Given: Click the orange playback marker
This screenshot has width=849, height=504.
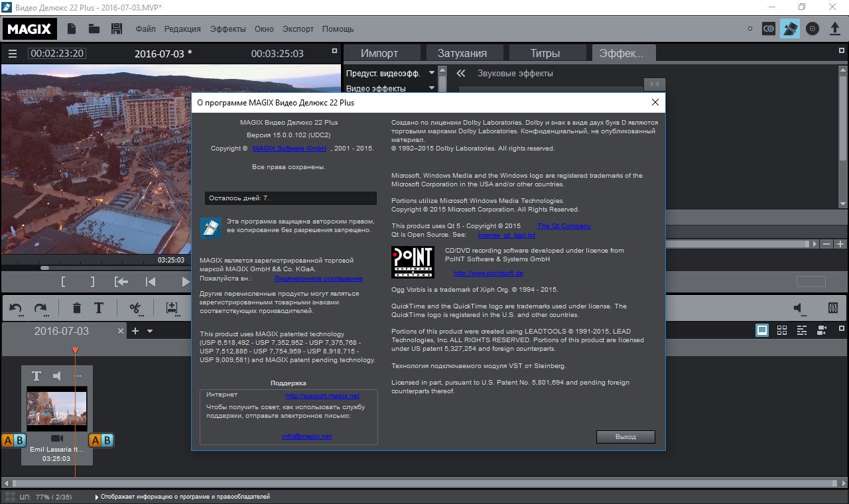Looking at the screenshot, I should click(75, 350).
